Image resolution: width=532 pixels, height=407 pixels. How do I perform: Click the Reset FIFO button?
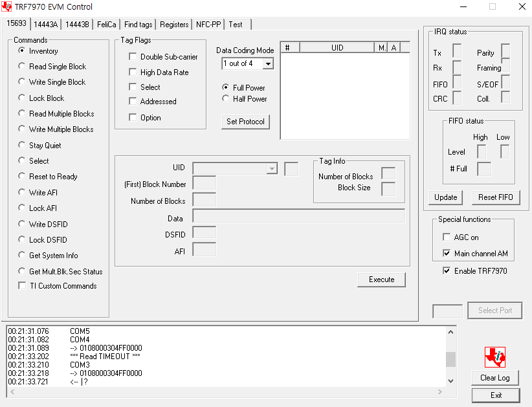(496, 197)
